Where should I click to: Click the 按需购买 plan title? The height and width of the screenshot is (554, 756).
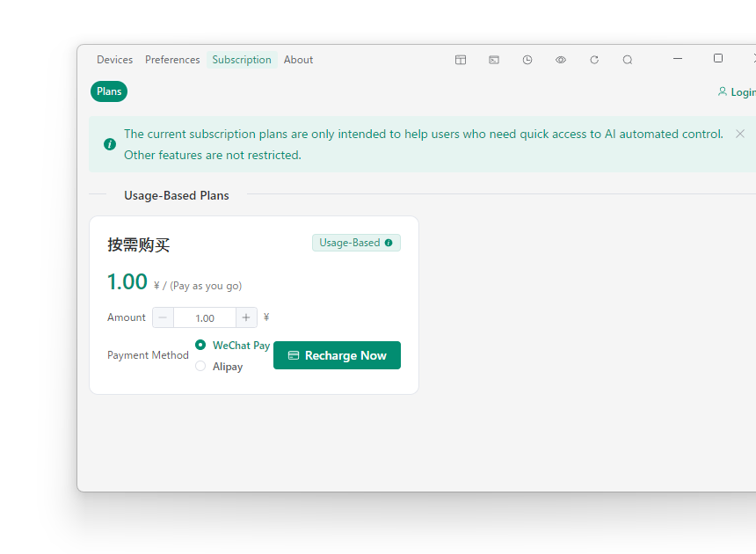coord(138,245)
